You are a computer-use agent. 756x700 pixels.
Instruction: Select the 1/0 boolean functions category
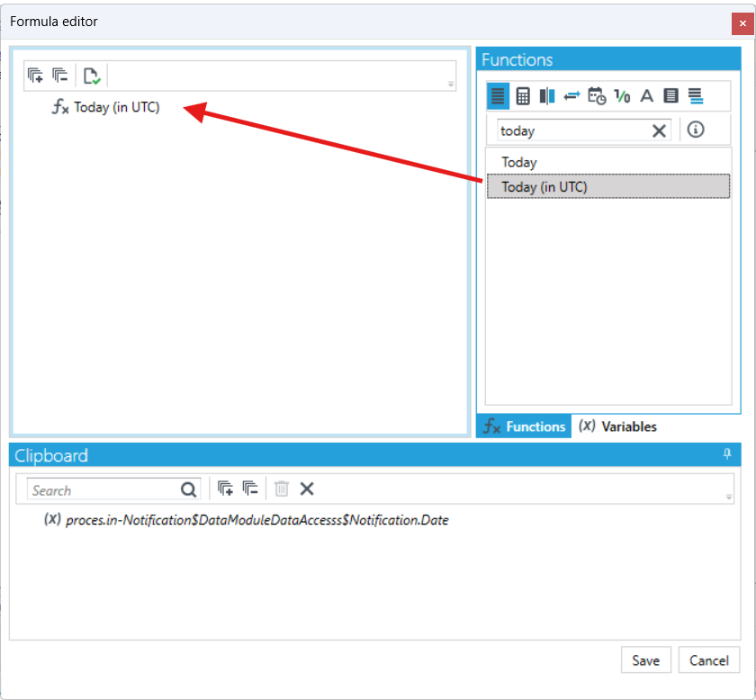coord(622,96)
